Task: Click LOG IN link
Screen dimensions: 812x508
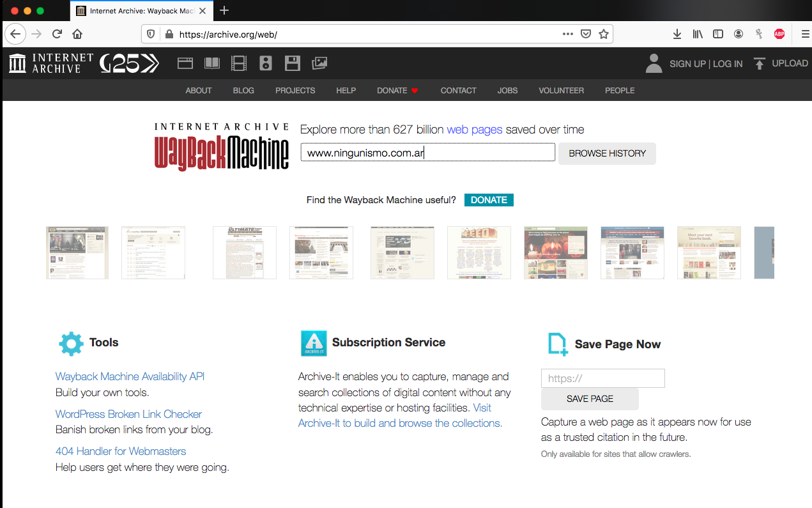Action: pos(728,64)
